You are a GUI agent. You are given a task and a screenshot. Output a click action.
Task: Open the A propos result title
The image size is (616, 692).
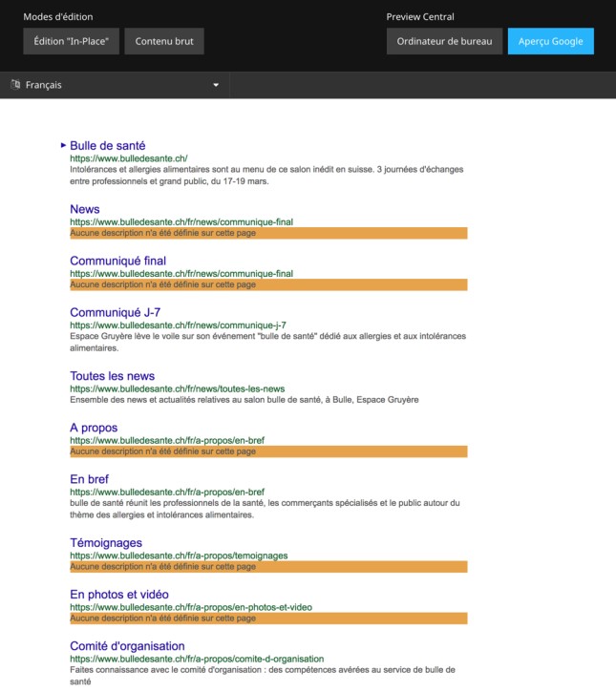[94, 428]
